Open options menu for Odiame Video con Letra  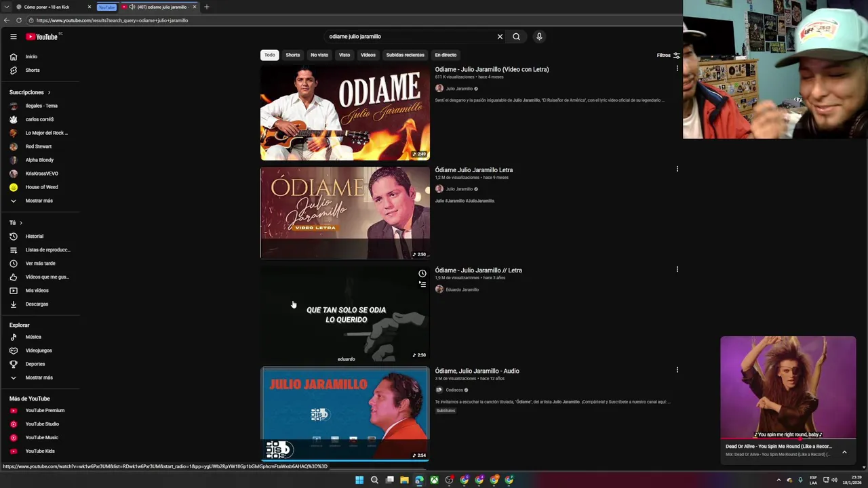pyautogui.click(x=677, y=68)
